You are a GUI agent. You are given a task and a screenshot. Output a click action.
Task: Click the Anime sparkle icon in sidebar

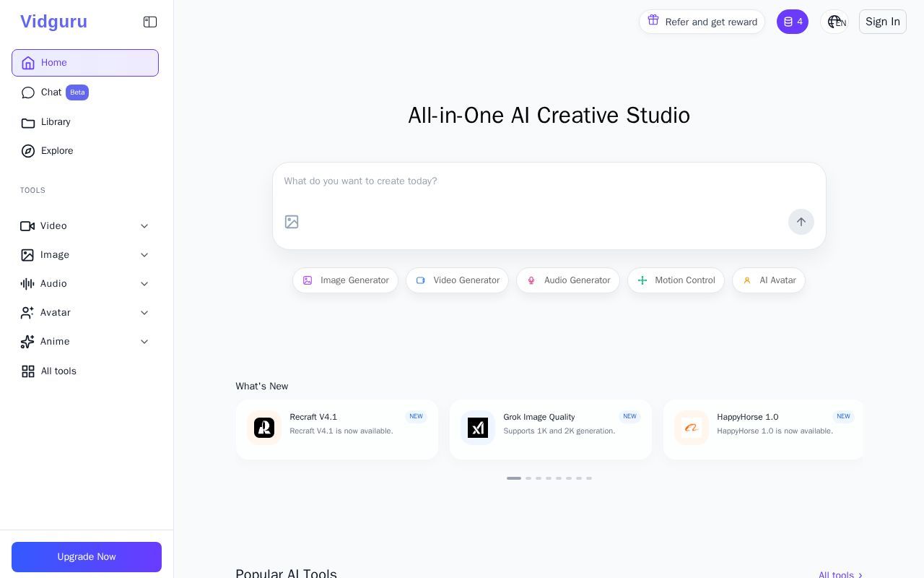tap(27, 342)
